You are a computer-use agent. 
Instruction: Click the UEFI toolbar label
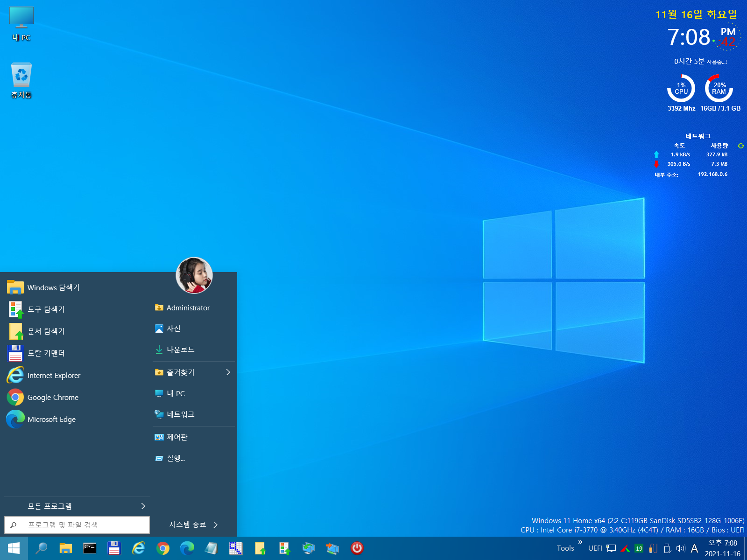595,548
